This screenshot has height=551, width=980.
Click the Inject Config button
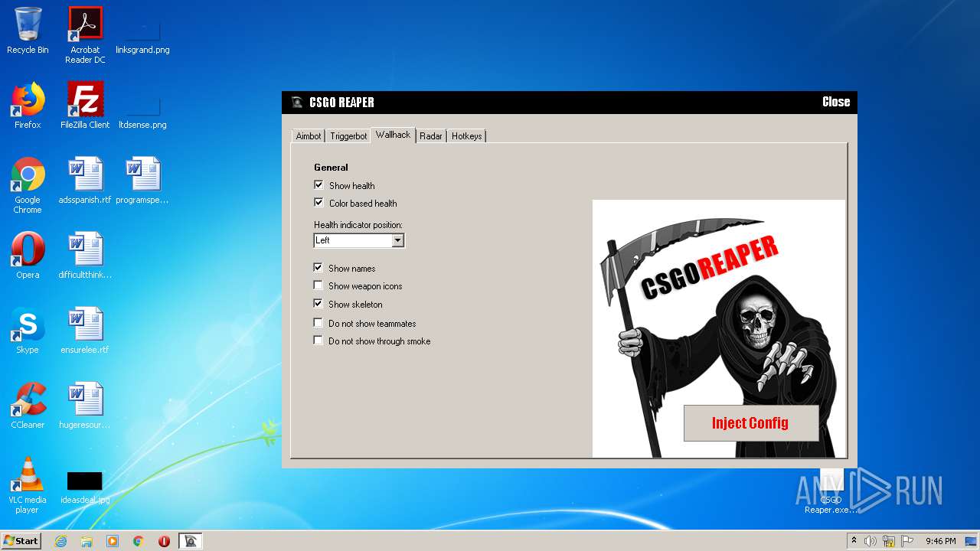pyautogui.click(x=751, y=423)
